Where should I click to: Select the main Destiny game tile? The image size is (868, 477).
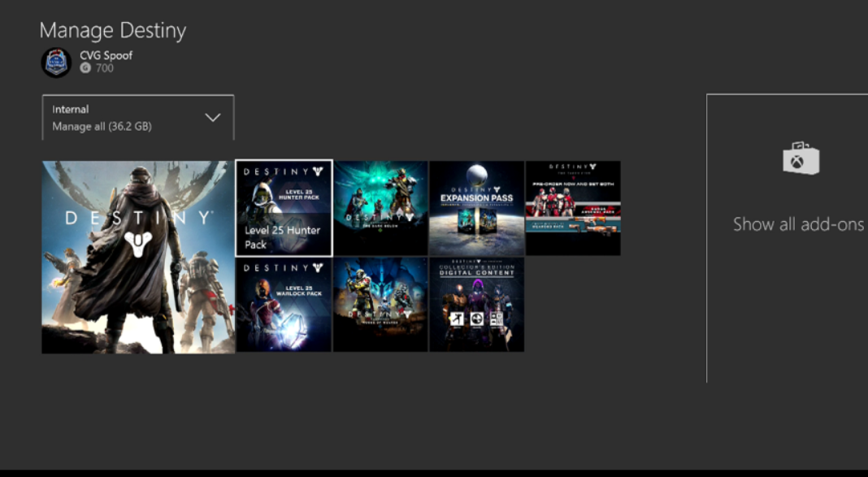pos(138,258)
